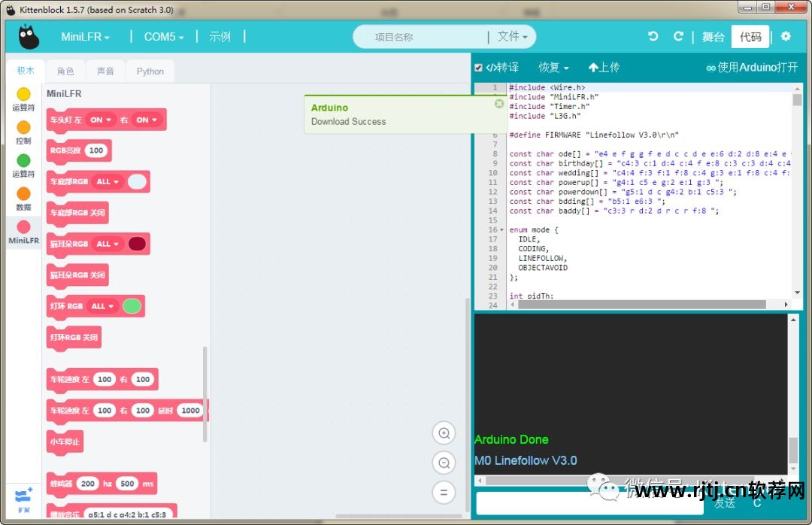The image size is (812, 525).
Task: Click the redo arrow icon
Action: 678,36
